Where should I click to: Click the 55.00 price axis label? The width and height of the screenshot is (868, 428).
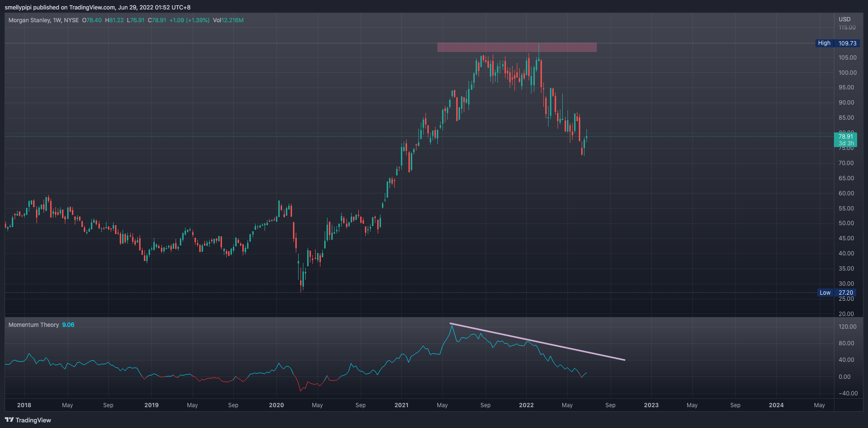point(846,209)
